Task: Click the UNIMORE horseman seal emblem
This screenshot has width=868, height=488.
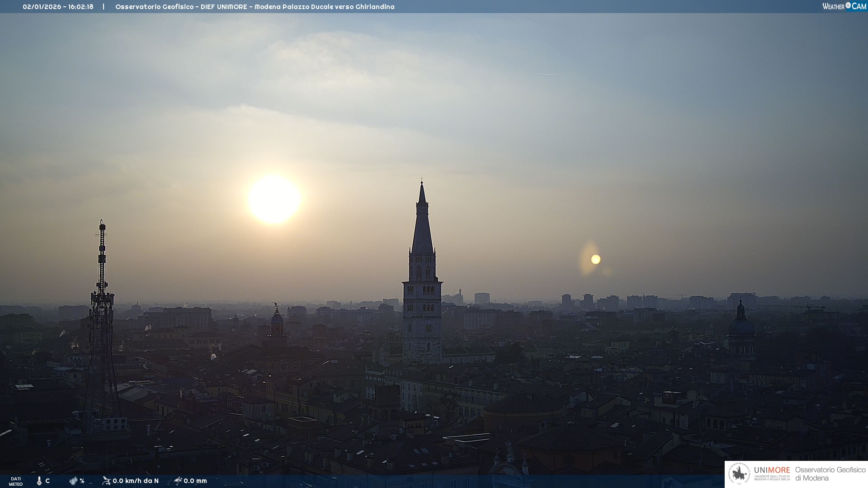Action: point(739,474)
